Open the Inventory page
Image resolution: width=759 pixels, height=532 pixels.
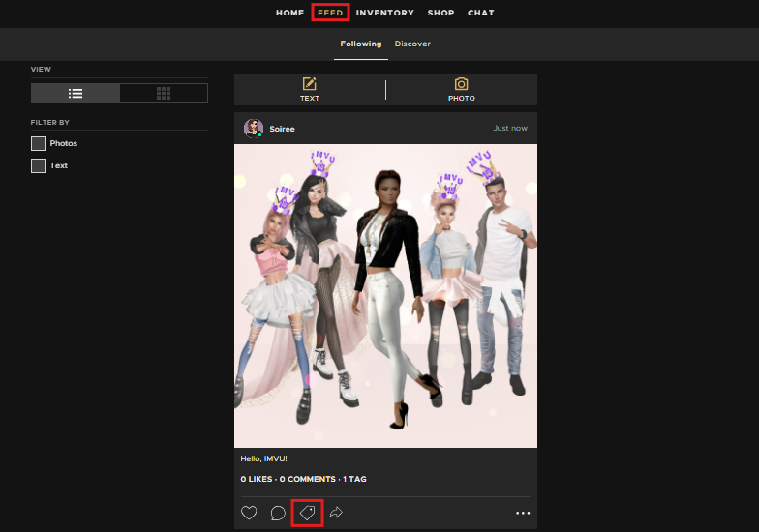point(385,13)
